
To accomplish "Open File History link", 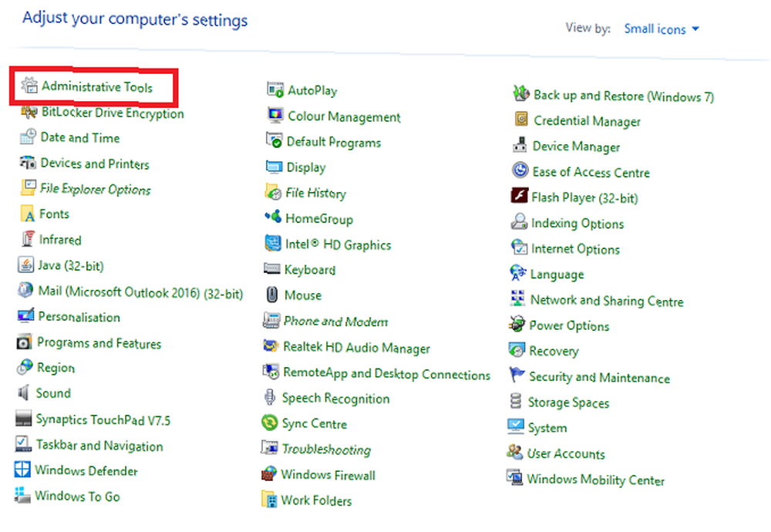I will click(x=315, y=194).
